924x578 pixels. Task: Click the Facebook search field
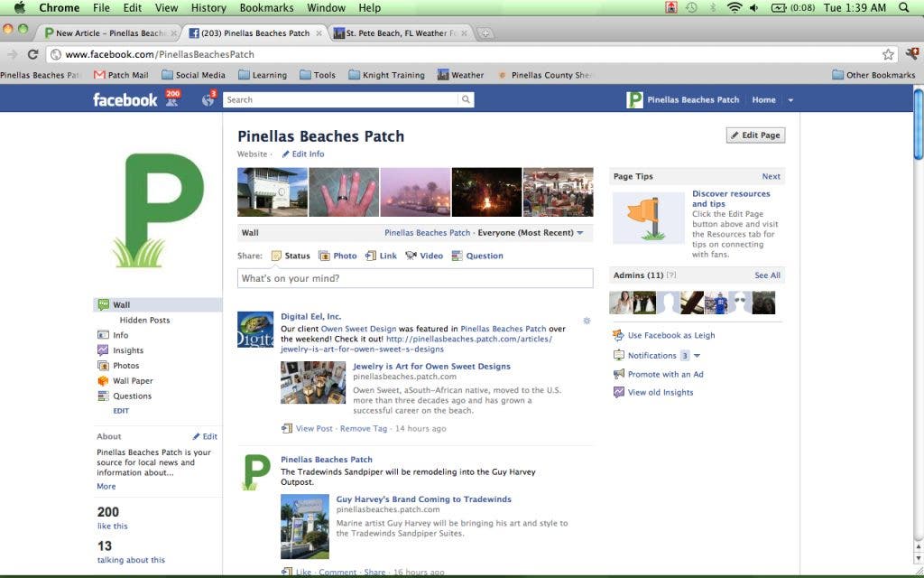[x=340, y=99]
